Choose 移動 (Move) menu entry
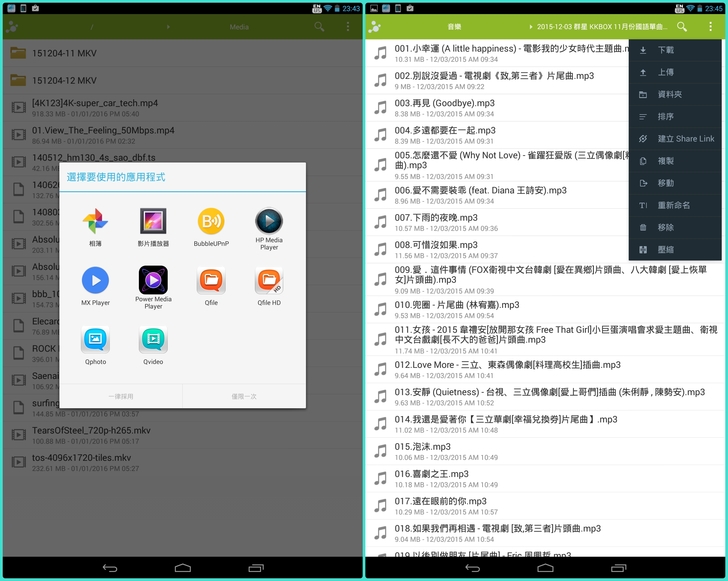 [x=675, y=183]
